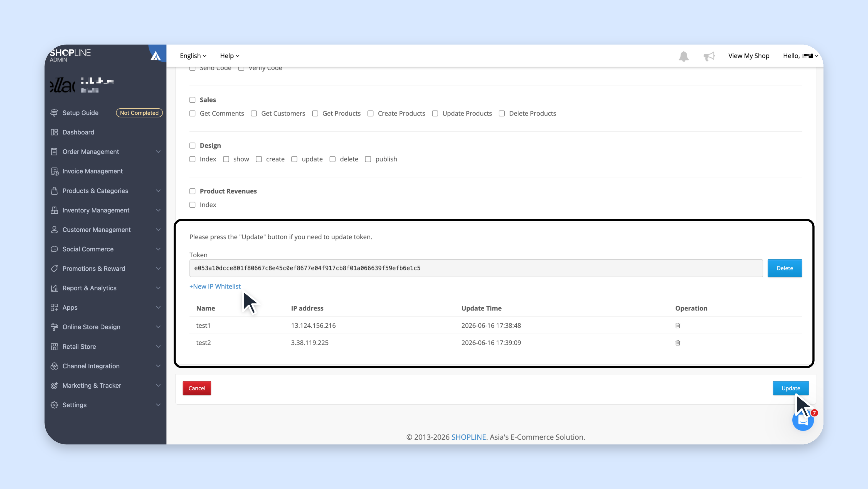Check the Design update box
Image resolution: width=868 pixels, height=489 pixels.
point(294,159)
